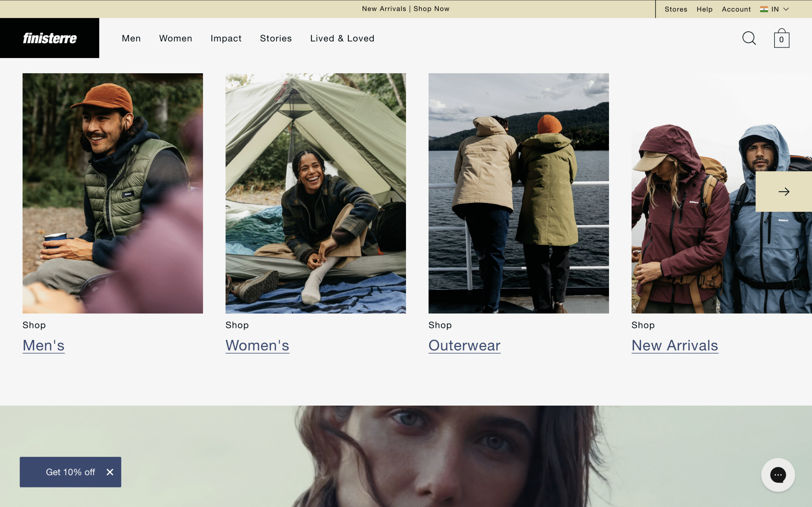
Task: Open the search magnifier icon
Action: click(749, 38)
